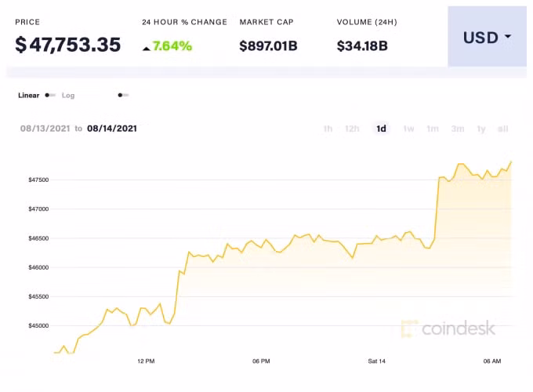Click the Linear scale label

28,95
